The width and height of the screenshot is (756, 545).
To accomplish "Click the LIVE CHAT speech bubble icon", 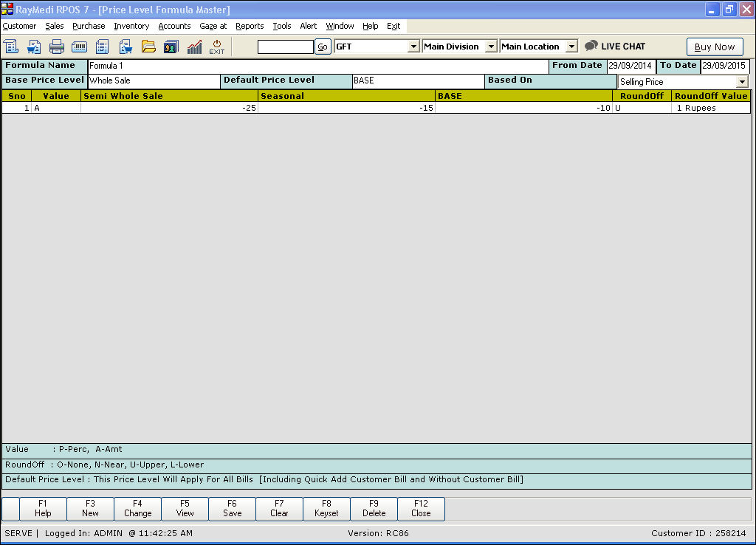I will coord(591,46).
